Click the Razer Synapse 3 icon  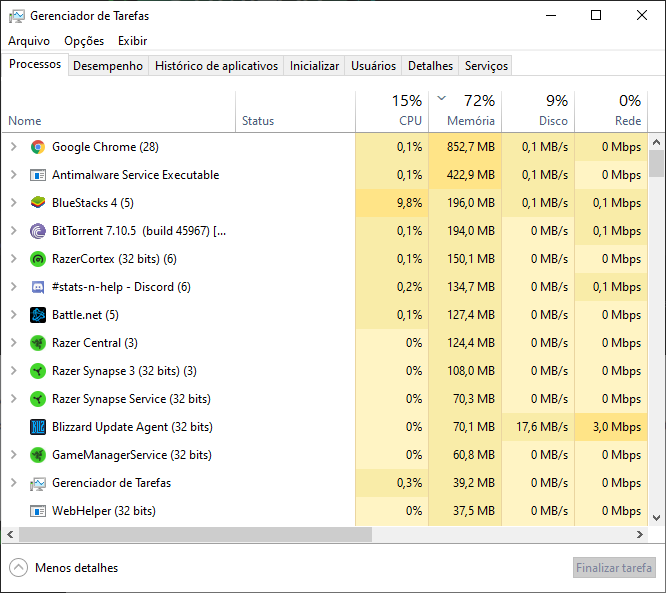[x=38, y=371]
